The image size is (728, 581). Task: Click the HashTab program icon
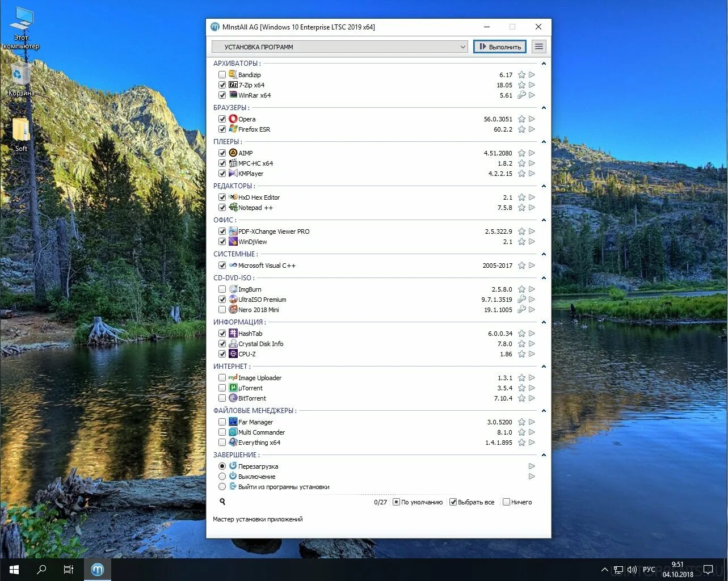233,334
